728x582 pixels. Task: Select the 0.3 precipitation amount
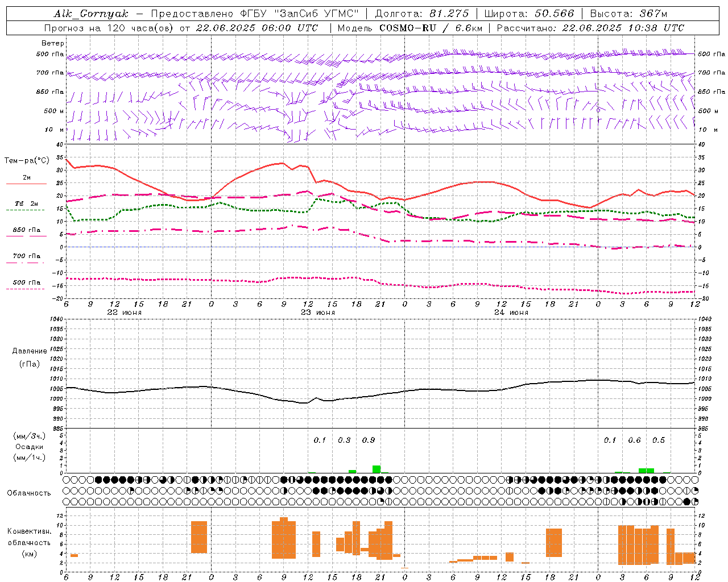[344, 440]
